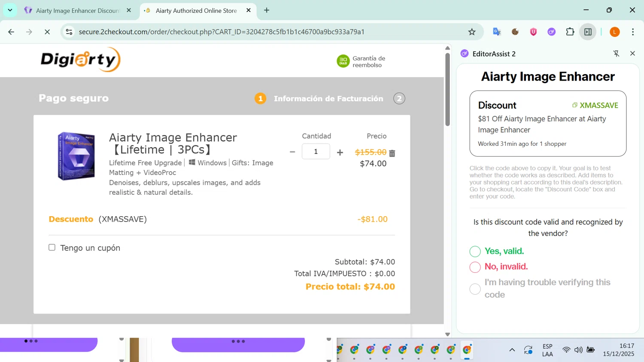
Task: Decrease quantity with the minus button
Action: click(292, 152)
